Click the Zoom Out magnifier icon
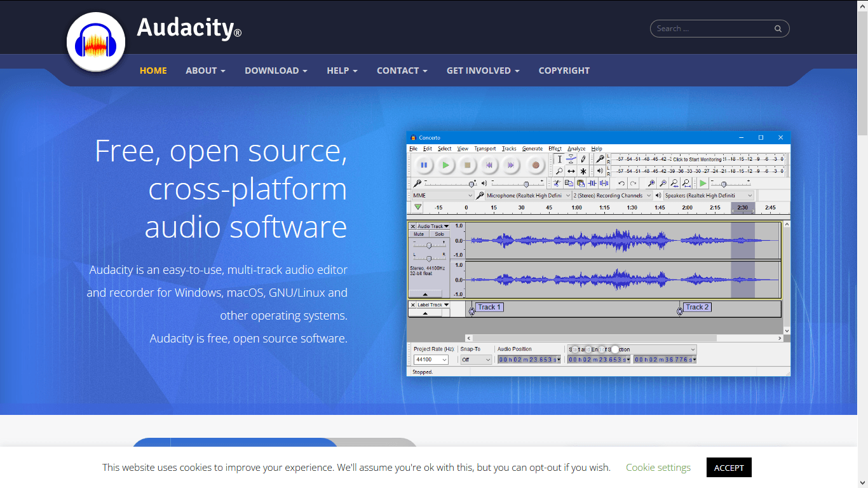 663,183
